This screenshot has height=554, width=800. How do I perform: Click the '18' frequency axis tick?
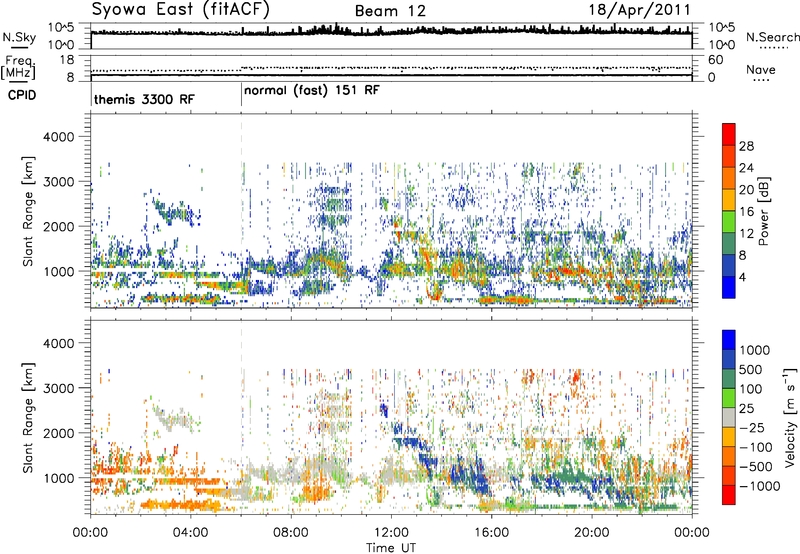pyautogui.click(x=67, y=60)
